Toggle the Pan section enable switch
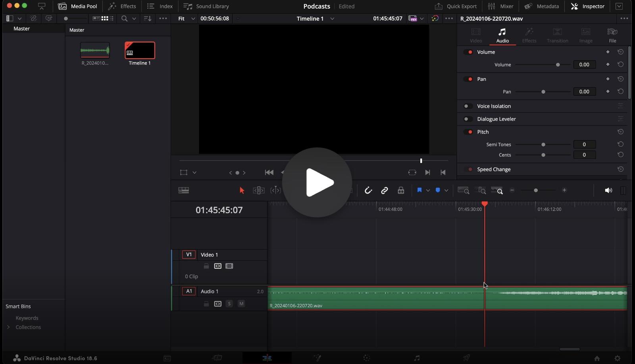Viewport: 635px width, 364px height. point(468,79)
